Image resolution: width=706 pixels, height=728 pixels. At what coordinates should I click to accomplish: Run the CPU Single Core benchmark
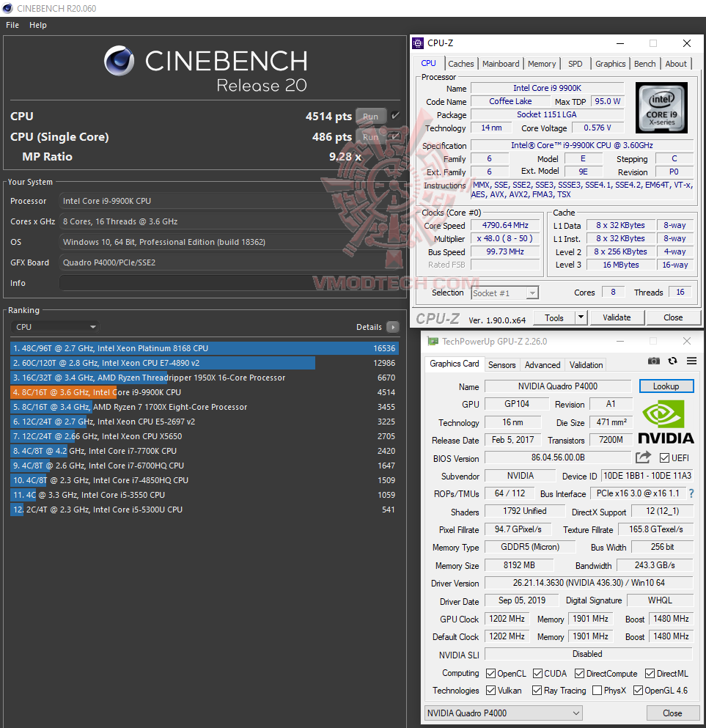(370, 137)
